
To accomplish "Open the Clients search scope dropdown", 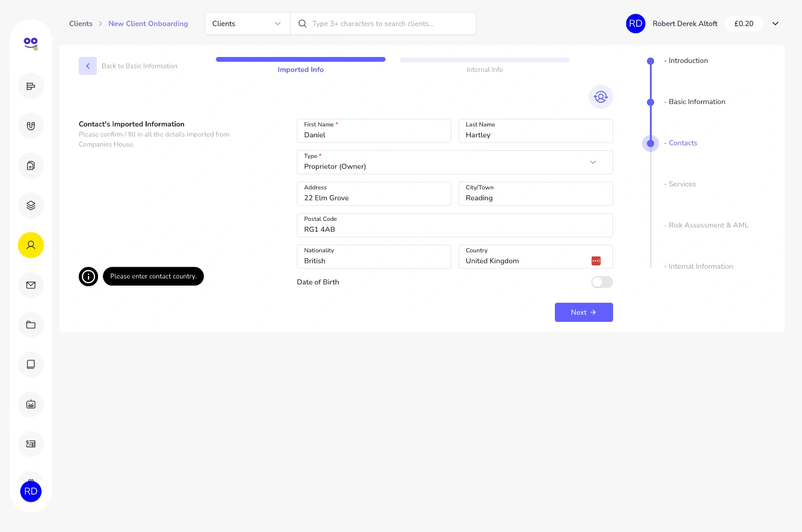I will 248,24.
